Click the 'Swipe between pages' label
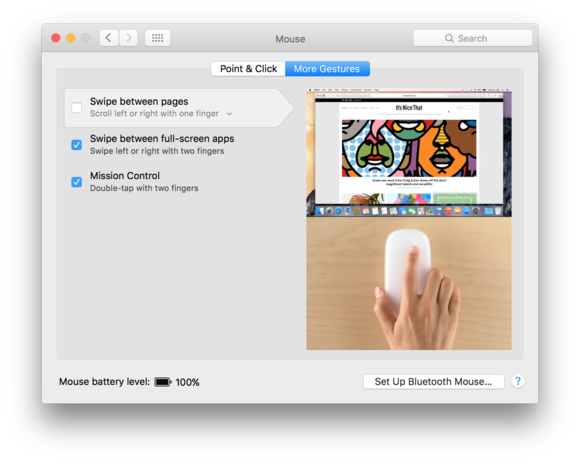The width and height of the screenshot is (580, 463). (139, 101)
